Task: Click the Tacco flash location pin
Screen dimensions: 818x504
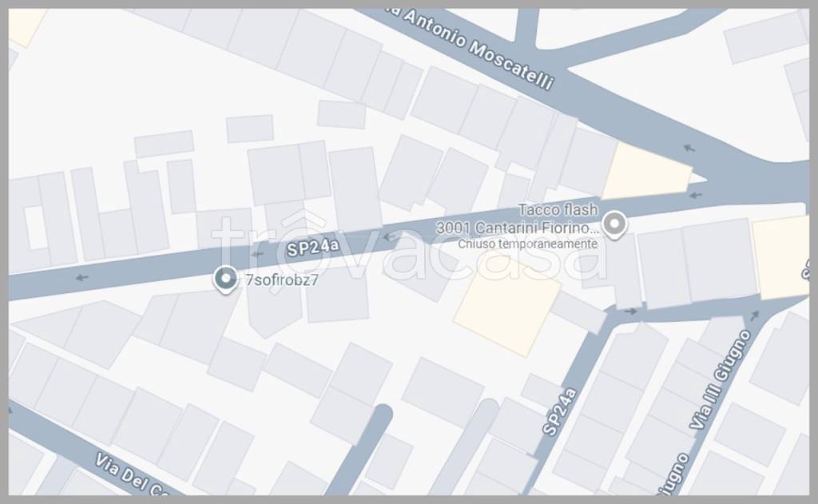Action: tap(614, 224)
